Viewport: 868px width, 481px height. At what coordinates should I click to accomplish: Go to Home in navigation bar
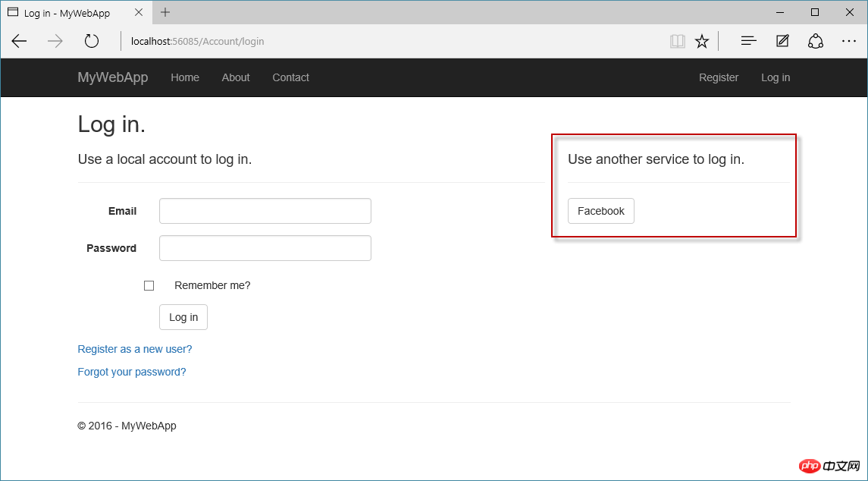pos(185,77)
